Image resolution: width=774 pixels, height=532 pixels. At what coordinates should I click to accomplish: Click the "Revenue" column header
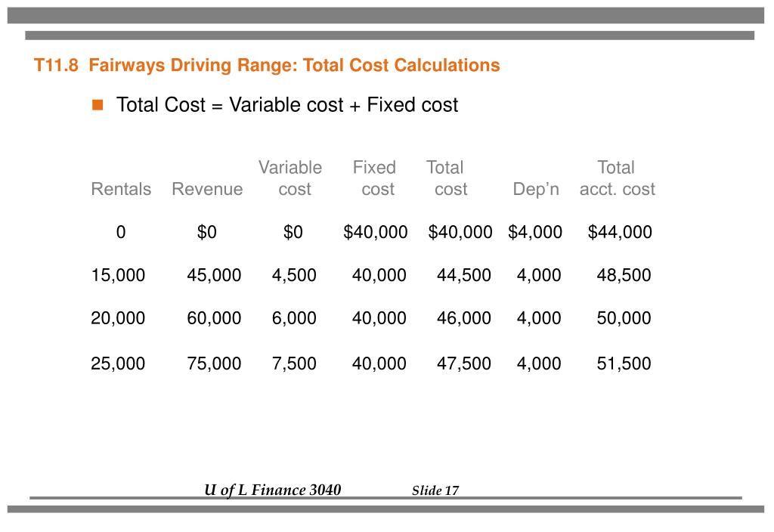tap(207, 189)
